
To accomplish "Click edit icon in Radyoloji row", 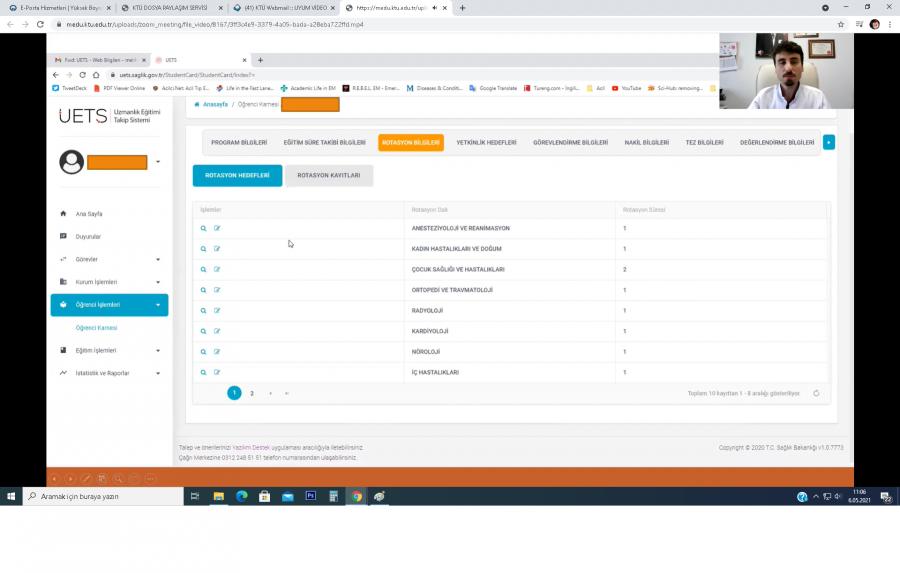I will pyautogui.click(x=217, y=311).
